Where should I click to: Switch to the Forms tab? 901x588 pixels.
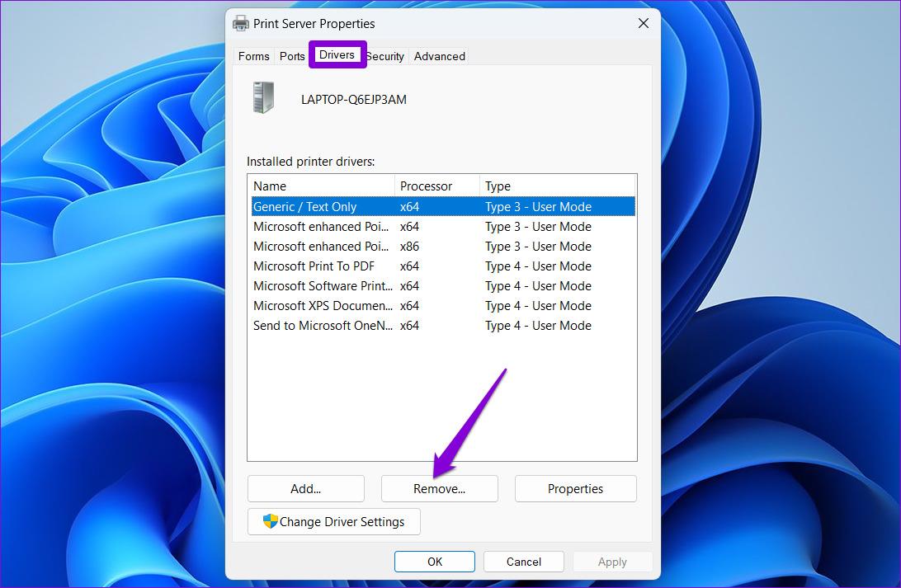[x=253, y=56]
